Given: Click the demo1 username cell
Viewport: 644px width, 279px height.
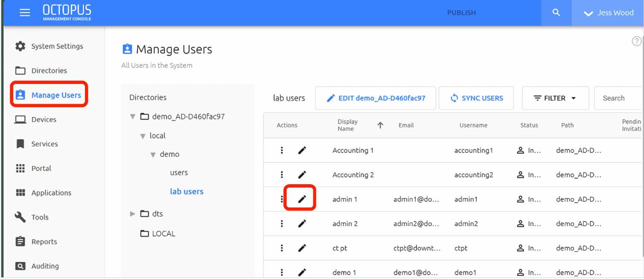Looking at the screenshot, I should pyautogui.click(x=465, y=272).
